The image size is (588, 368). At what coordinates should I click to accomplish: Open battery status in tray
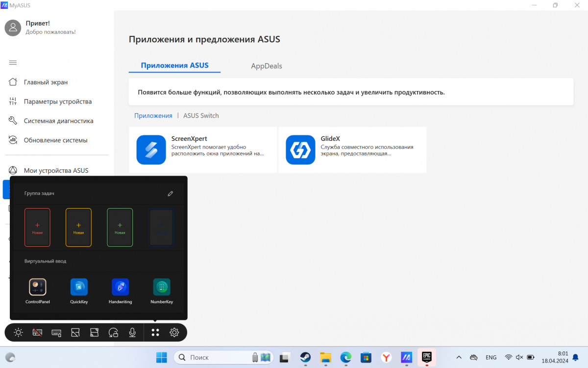click(531, 357)
